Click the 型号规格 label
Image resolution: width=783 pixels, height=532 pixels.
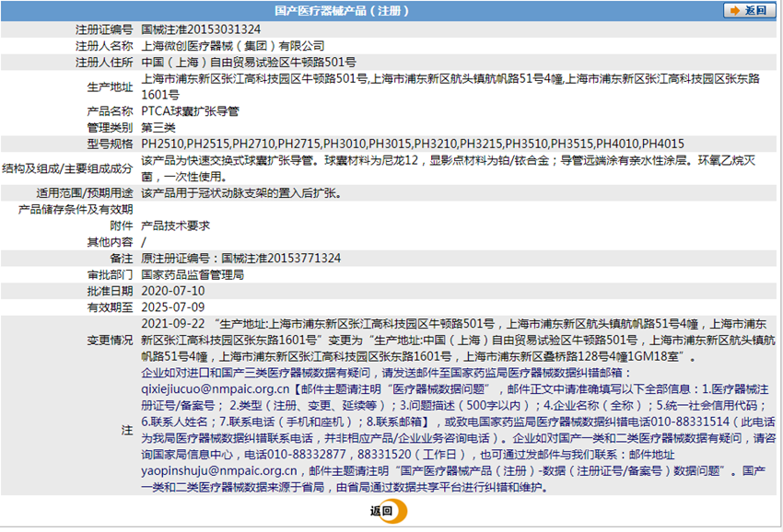111,145
